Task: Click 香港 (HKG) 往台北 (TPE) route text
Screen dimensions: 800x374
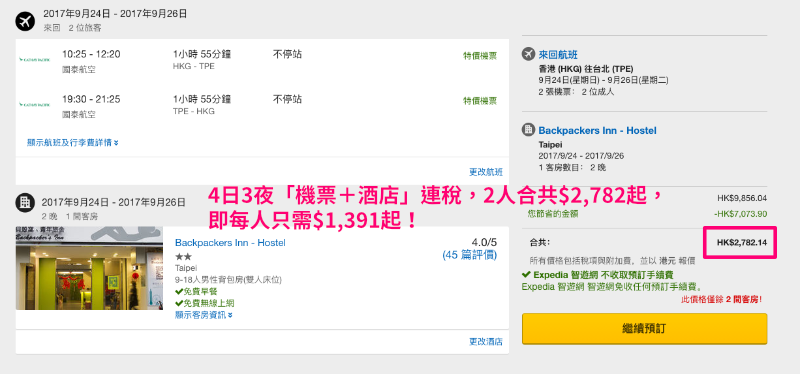Action: tap(586, 69)
